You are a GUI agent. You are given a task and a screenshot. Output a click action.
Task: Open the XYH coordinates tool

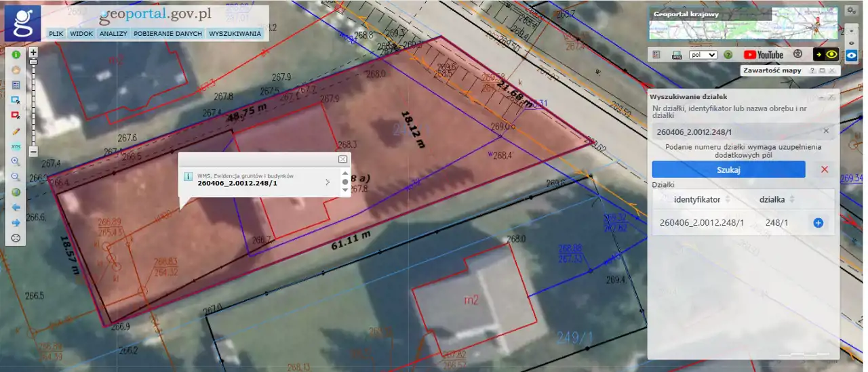[x=15, y=146]
